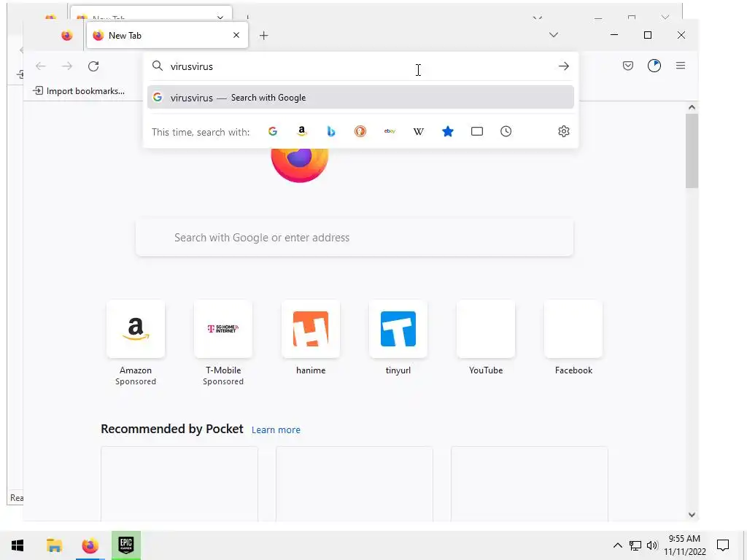
Task: Click the vertical scrollbar thumb
Action: 692,151
